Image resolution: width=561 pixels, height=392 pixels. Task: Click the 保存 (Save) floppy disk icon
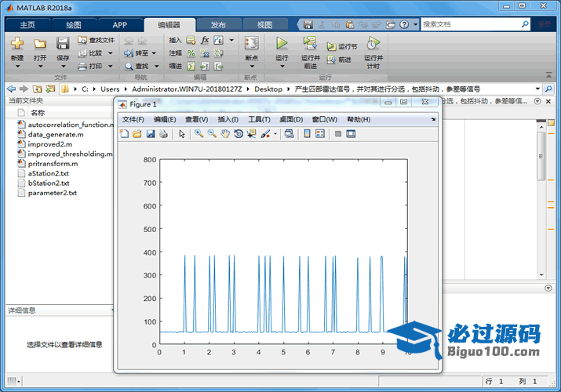[x=63, y=43]
